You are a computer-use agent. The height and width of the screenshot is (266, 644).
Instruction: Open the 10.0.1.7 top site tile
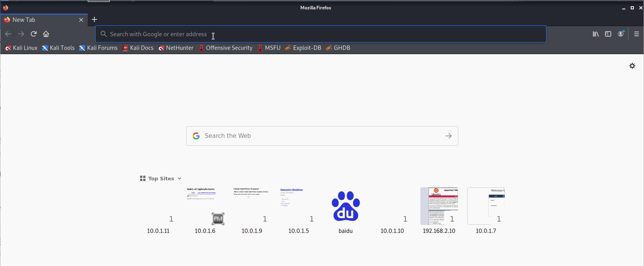click(486, 211)
